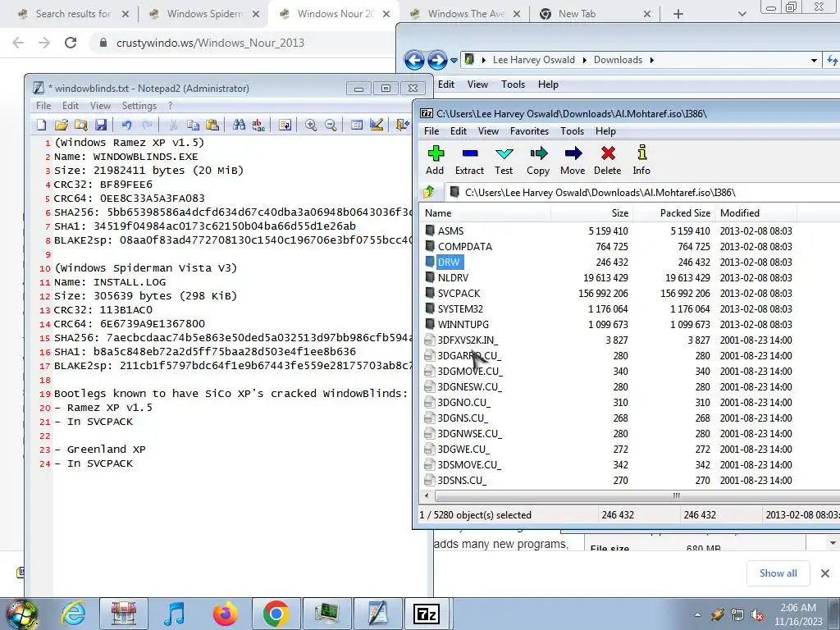
Task: Expand the Explorer address bar dropdown
Action: (814, 60)
